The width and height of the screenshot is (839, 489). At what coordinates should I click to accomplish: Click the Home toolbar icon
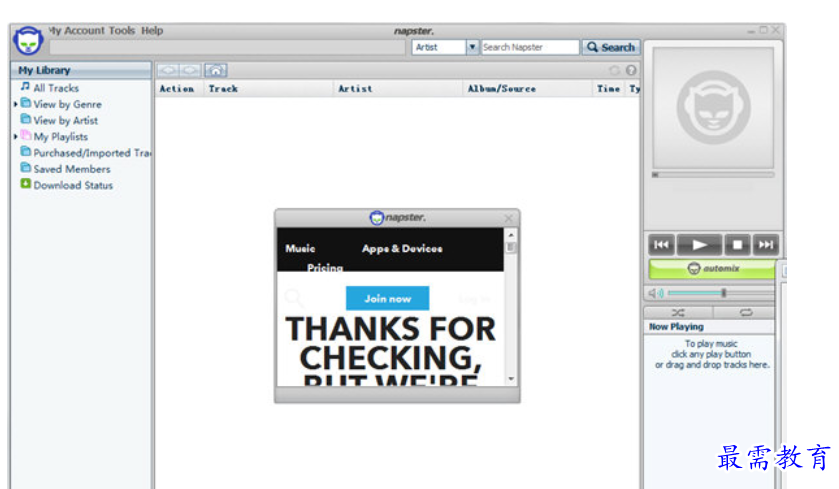(x=216, y=70)
